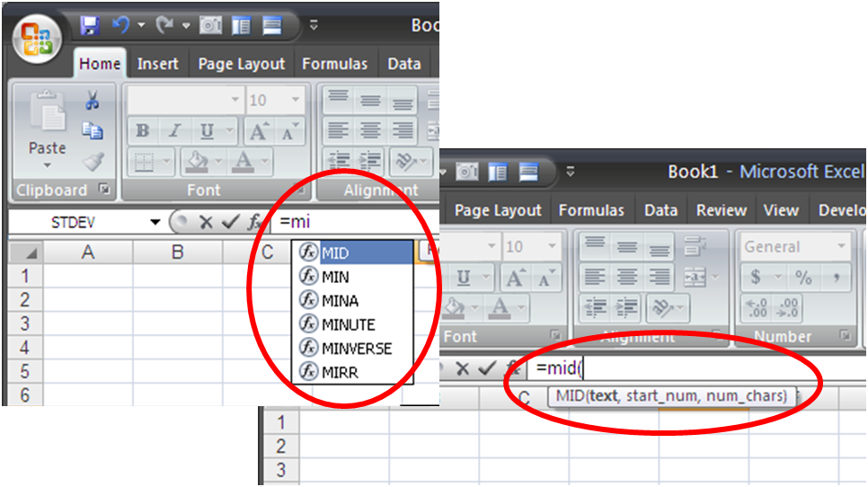This screenshot has height=487, width=868.
Task: Apply Percent Style format
Action: [x=802, y=277]
